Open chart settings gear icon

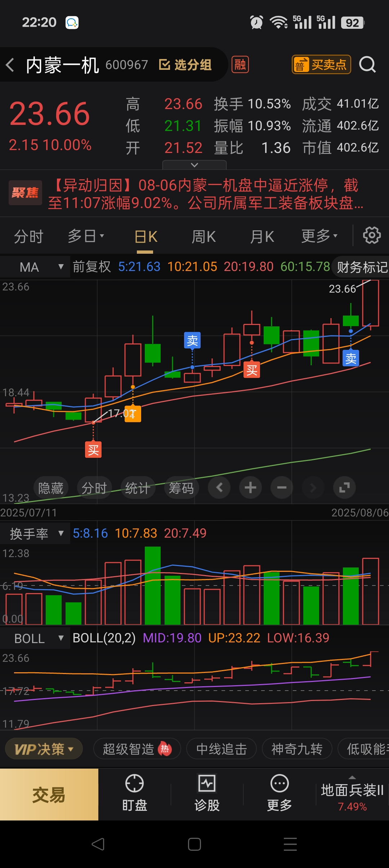[x=372, y=235]
